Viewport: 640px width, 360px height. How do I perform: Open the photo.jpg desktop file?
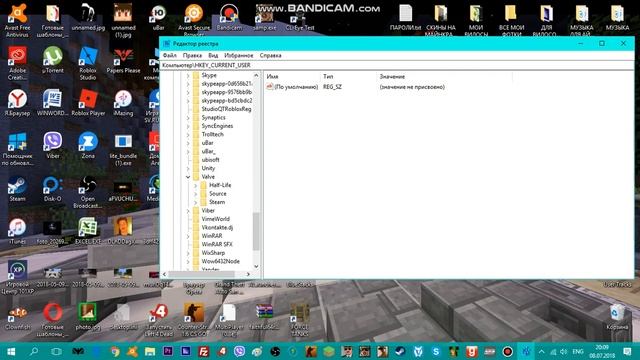88,317
